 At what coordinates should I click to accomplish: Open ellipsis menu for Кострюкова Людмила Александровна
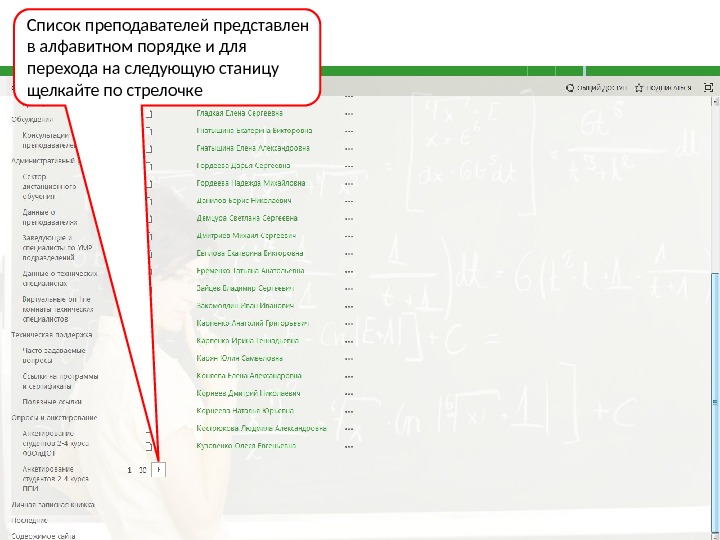point(349,429)
